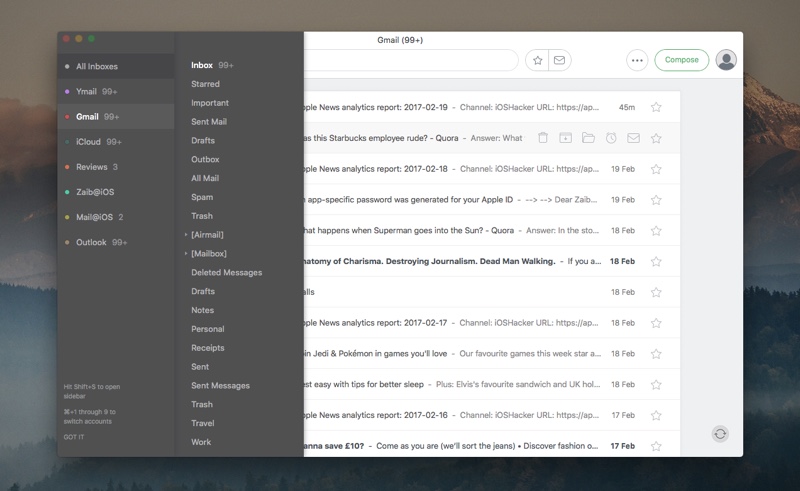Switch to Reviews account
This screenshot has width=800, height=491.
[116, 167]
